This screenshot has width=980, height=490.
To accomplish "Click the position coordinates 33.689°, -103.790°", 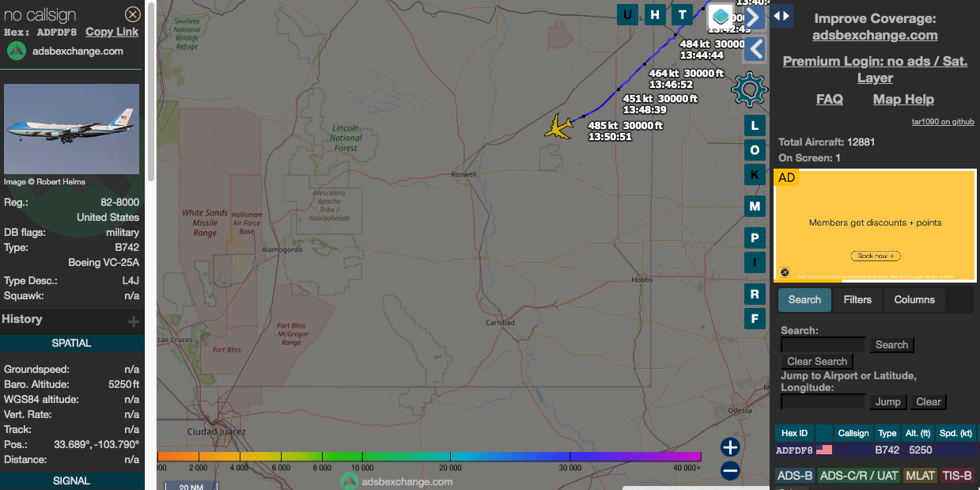I will pos(96,444).
